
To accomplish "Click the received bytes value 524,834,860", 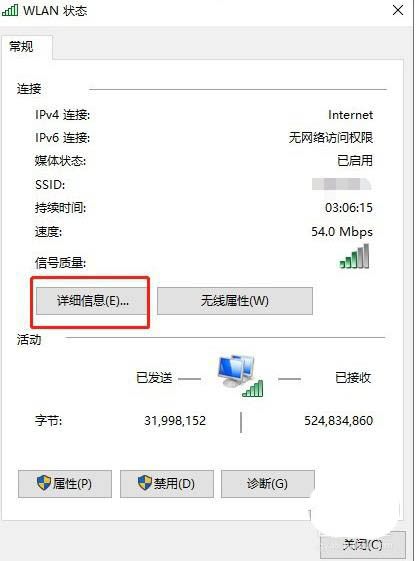I will coord(338,421).
